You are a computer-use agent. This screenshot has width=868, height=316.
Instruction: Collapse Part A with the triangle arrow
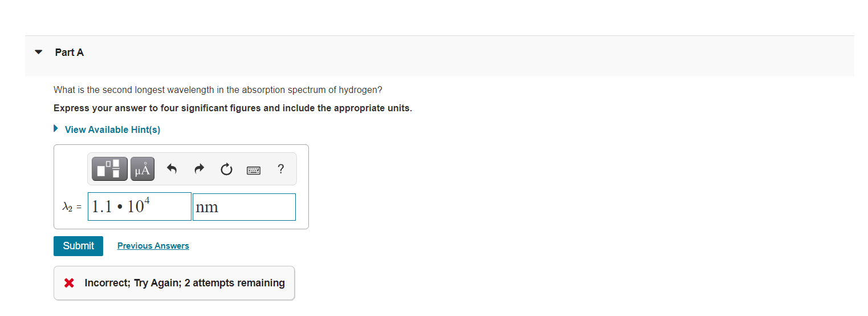39,52
